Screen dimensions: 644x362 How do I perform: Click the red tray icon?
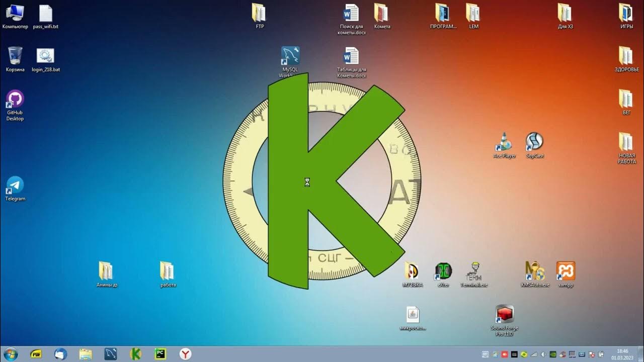point(505,354)
